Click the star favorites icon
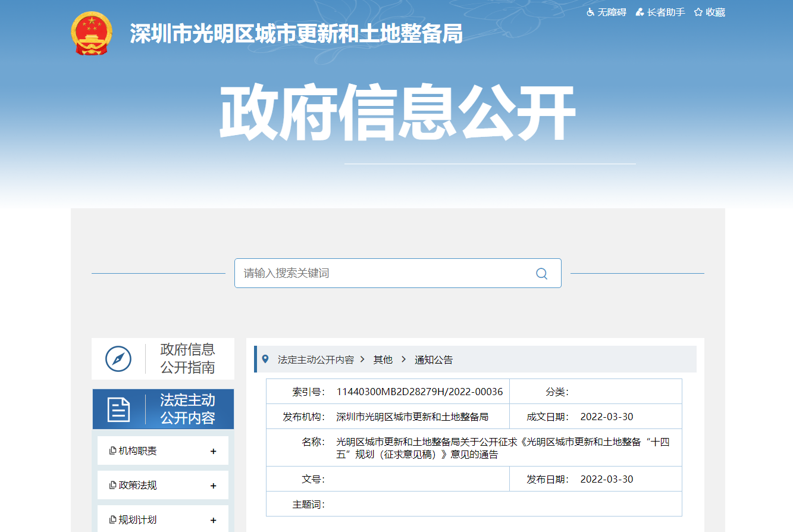 coord(698,12)
